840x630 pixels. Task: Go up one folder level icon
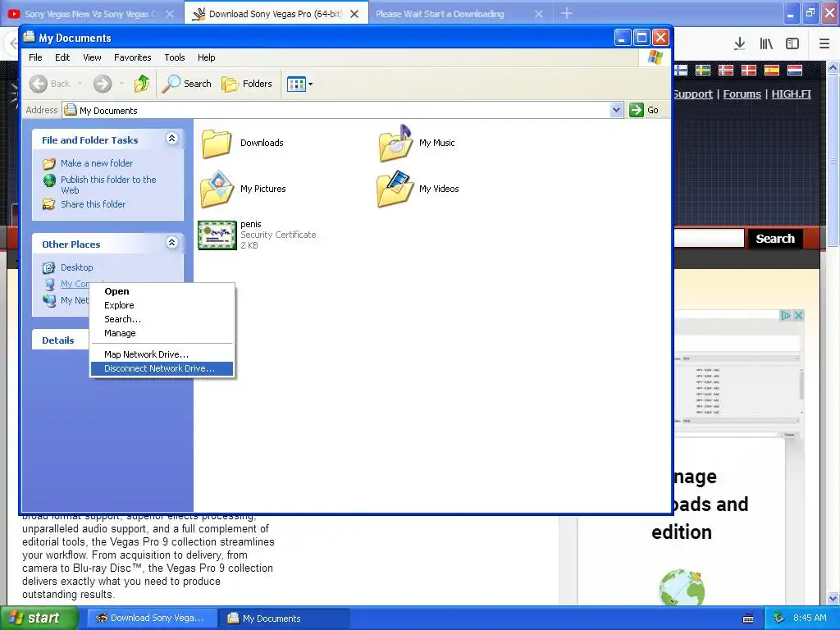[142, 84]
